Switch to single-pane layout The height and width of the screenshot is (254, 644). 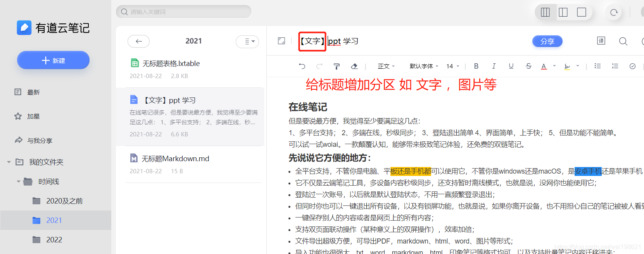(582, 12)
